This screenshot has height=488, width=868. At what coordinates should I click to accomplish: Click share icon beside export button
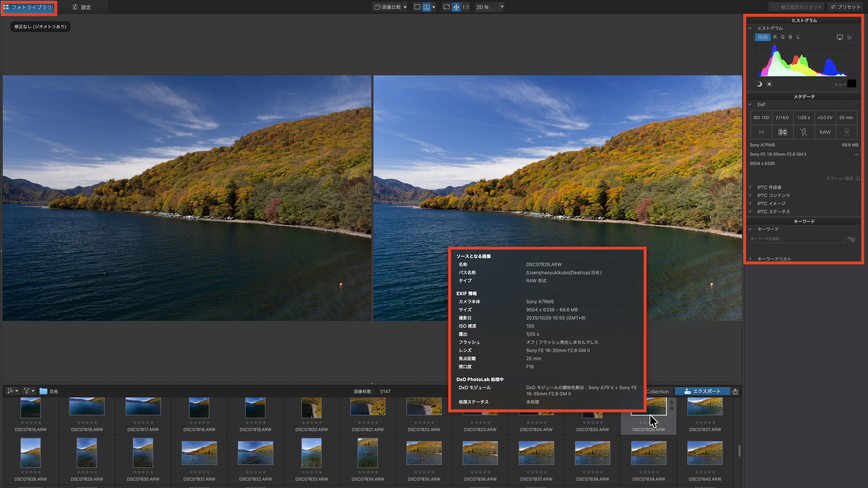click(735, 391)
